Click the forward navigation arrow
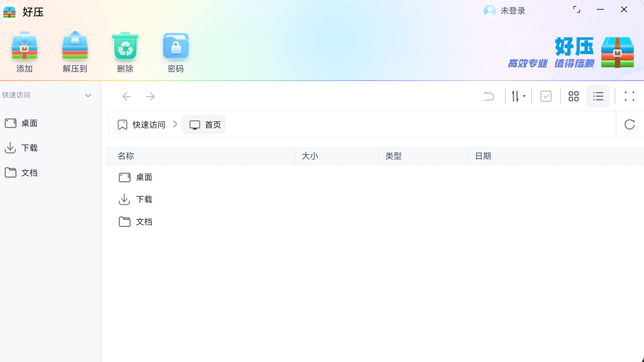The image size is (644, 362). [x=151, y=96]
